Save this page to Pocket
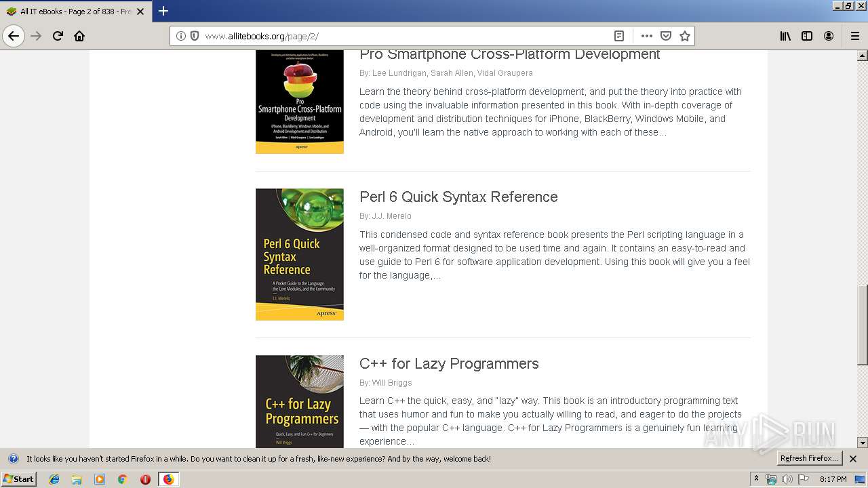 [x=666, y=36]
